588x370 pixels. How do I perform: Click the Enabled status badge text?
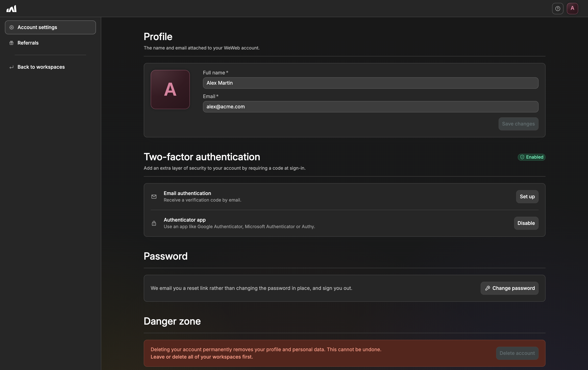535,157
